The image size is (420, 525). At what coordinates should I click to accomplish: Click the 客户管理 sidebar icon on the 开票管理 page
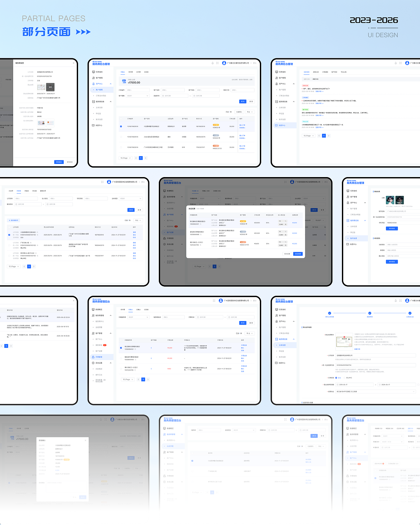pos(93,333)
